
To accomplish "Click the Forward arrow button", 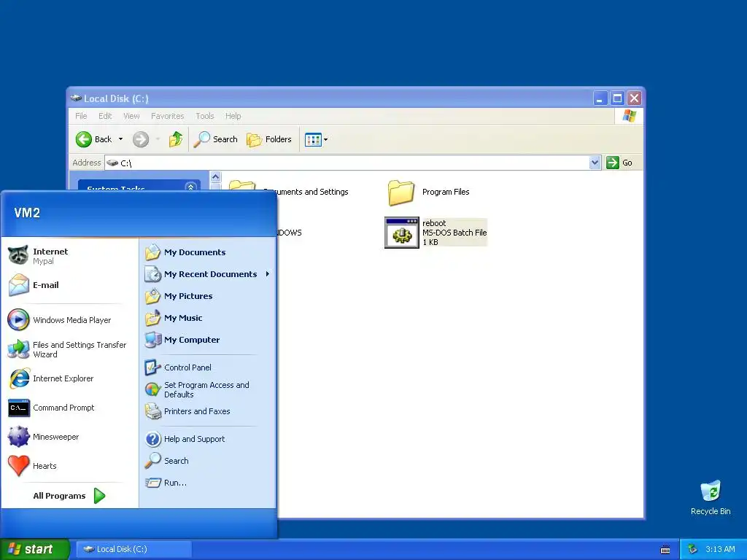I will tap(141, 139).
